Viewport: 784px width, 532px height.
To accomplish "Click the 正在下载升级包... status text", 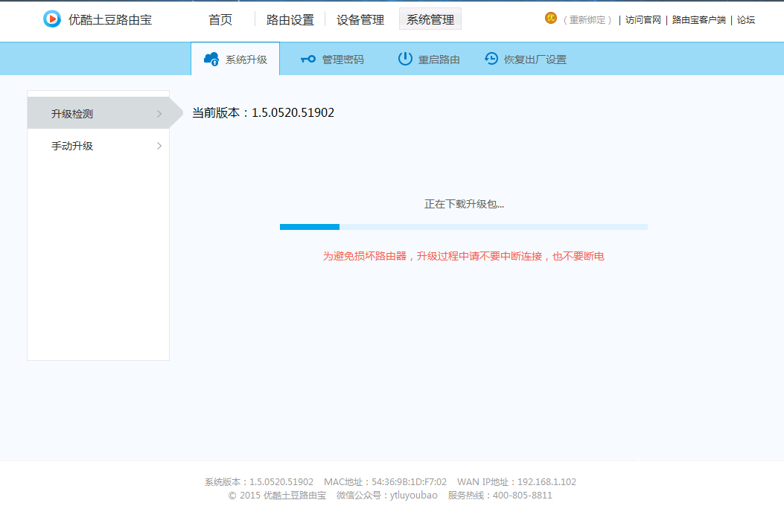I will [x=464, y=204].
